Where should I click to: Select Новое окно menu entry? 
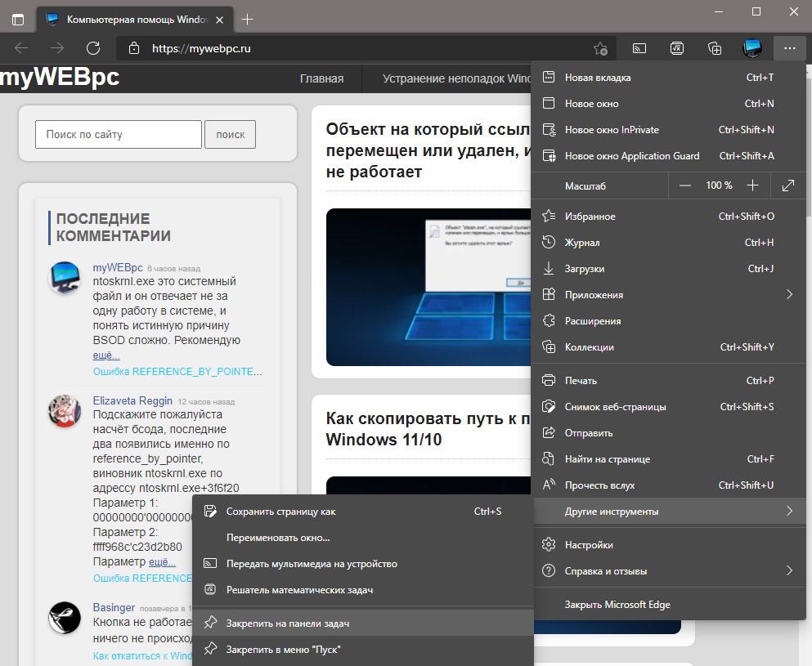[669, 104]
